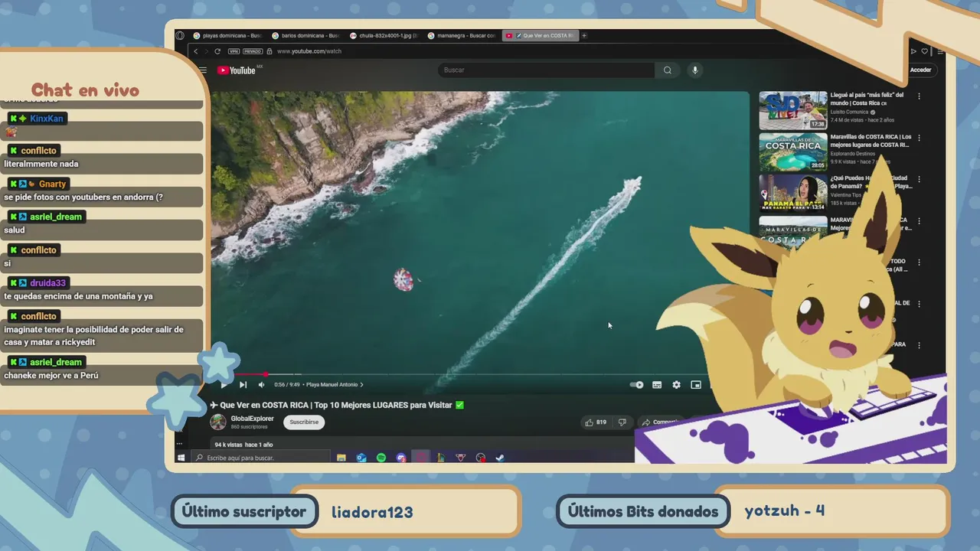
Task: Open the GlobalExplorer channel name
Action: click(252, 419)
